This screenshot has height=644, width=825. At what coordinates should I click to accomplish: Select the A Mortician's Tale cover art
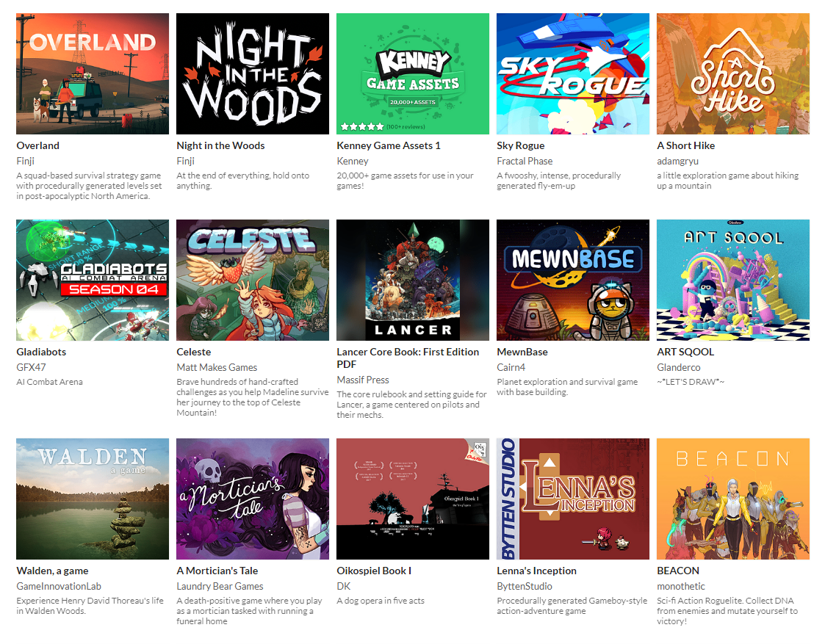tap(253, 499)
